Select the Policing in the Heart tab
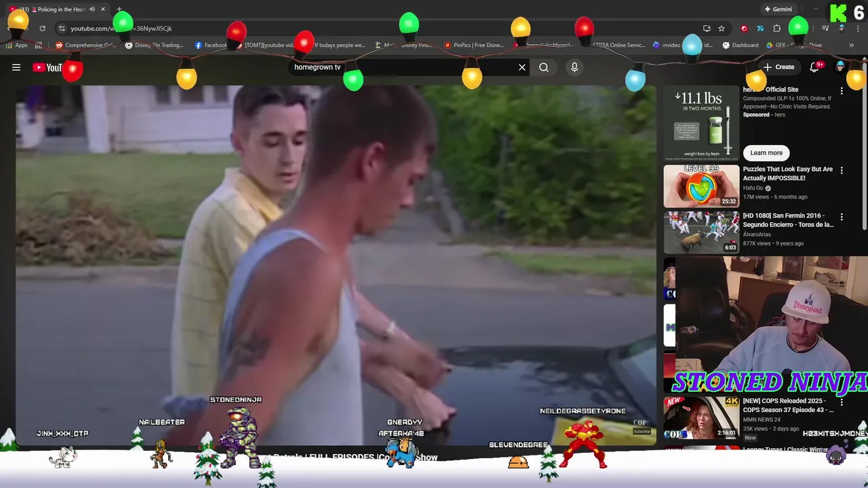The image size is (868, 488). tap(58, 9)
